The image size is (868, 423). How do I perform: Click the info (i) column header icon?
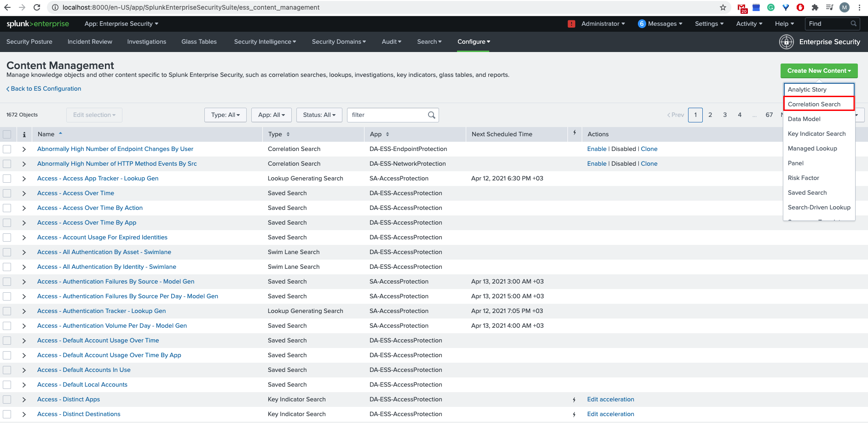pyautogui.click(x=24, y=134)
